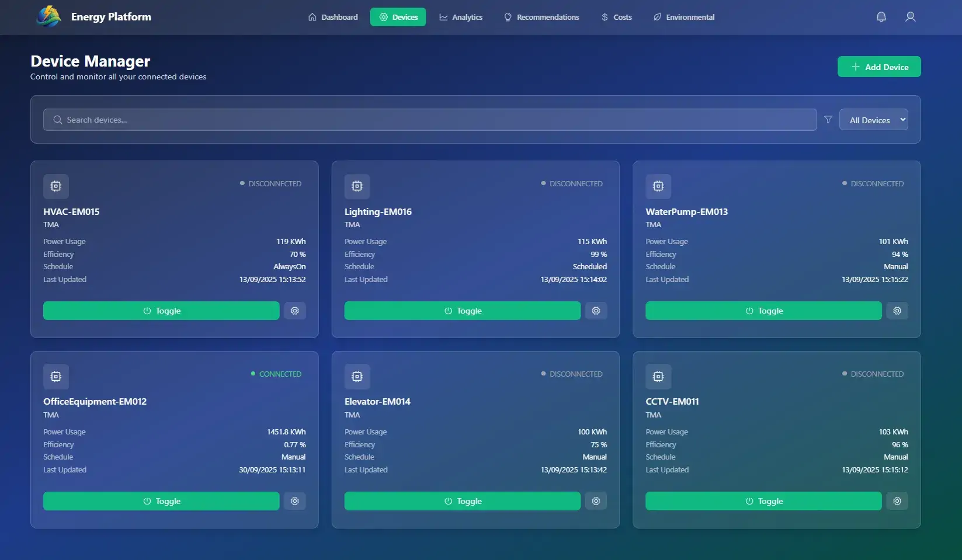Toggle power for OfficeEquipment-EM012 device
962x560 pixels.
pos(161,501)
